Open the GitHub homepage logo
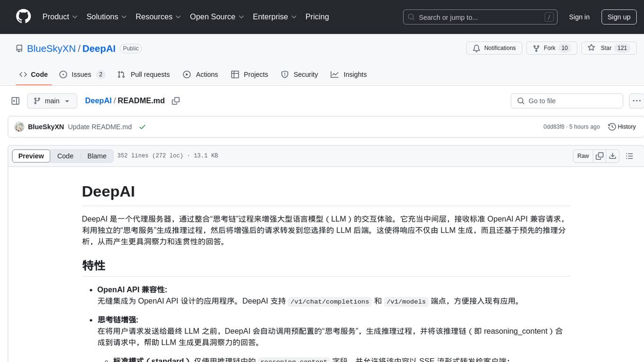The height and width of the screenshot is (362, 644). pos(23,17)
